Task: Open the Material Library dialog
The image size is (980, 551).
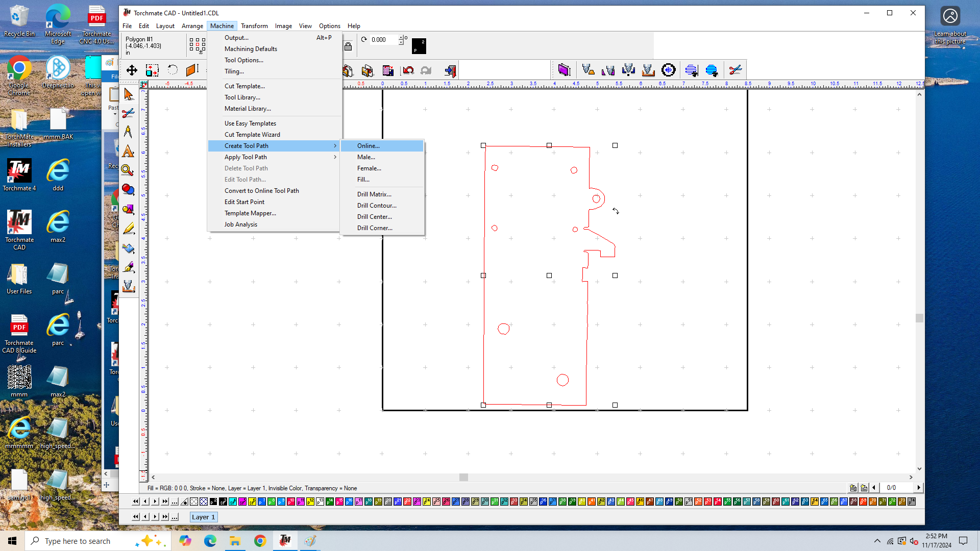Action: coord(248,108)
